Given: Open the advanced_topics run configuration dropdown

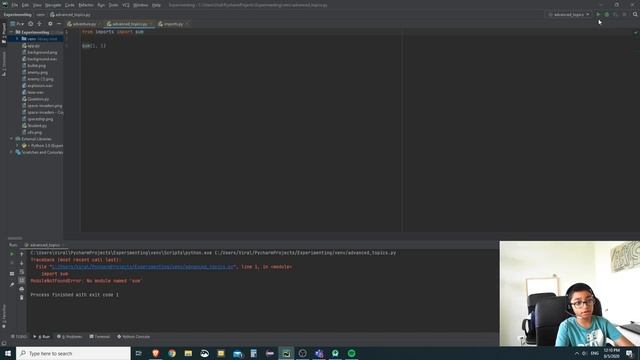Looking at the screenshot, I should 569,14.
